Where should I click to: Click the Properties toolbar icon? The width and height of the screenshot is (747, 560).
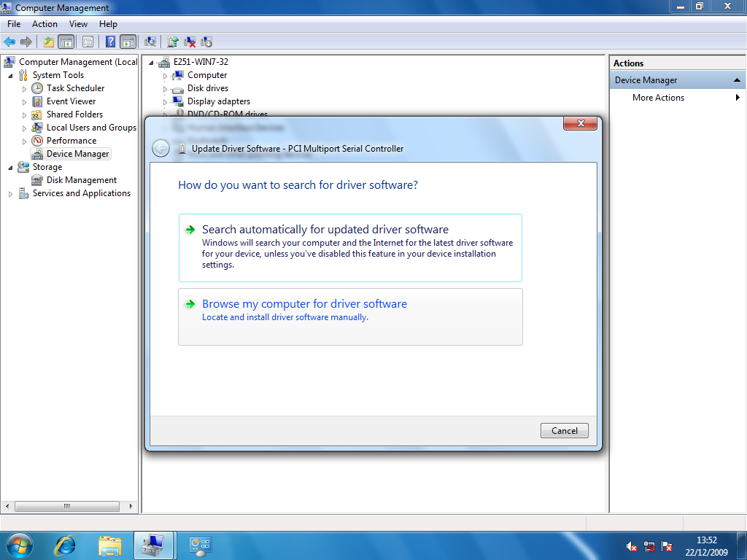pos(88,42)
